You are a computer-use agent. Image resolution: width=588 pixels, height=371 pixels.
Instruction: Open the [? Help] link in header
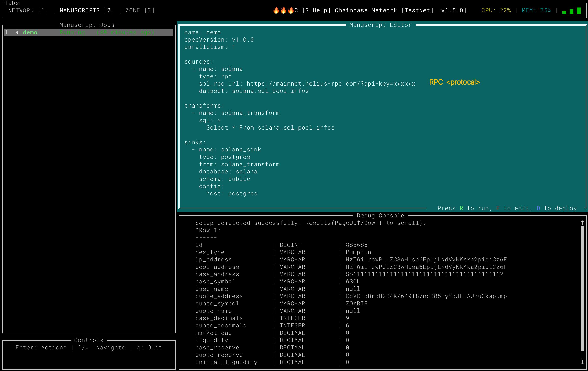316,10
